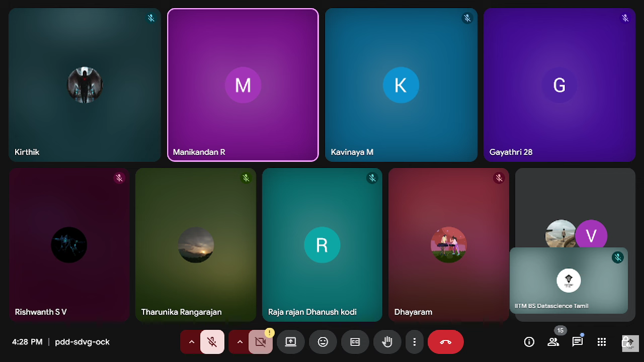This screenshot has height=362, width=644.
Task: Open the emoji reactions button
Action: (x=323, y=342)
